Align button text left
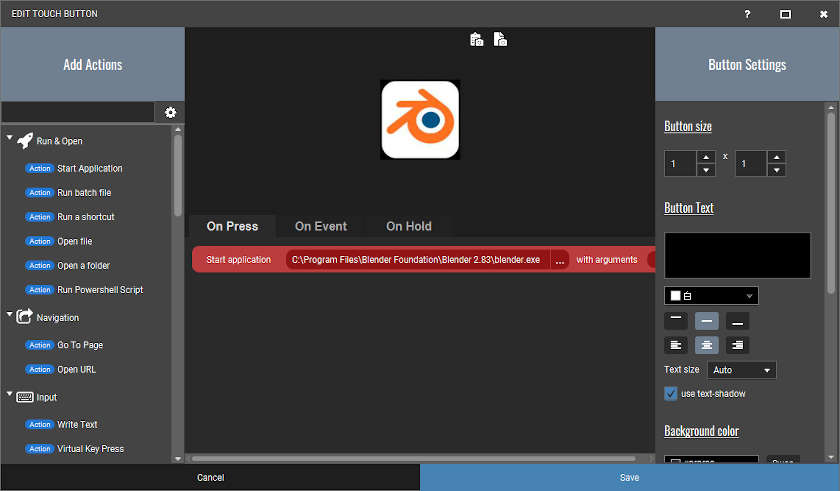This screenshot has width=840, height=491. coord(676,345)
